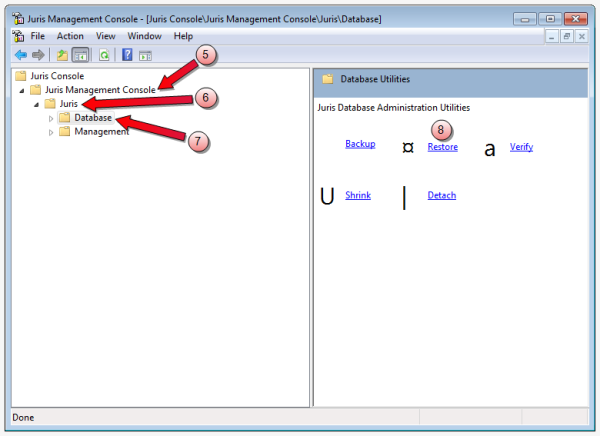
Task: Click the Database Utilities header folder icon
Action: tap(328, 79)
